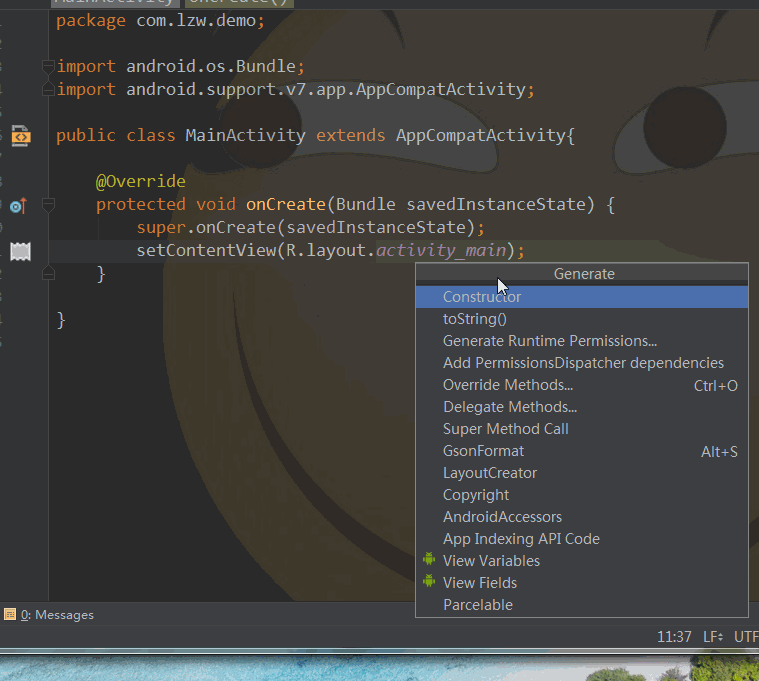
Task: Open the UTF file encoding selector
Action: pos(745,636)
